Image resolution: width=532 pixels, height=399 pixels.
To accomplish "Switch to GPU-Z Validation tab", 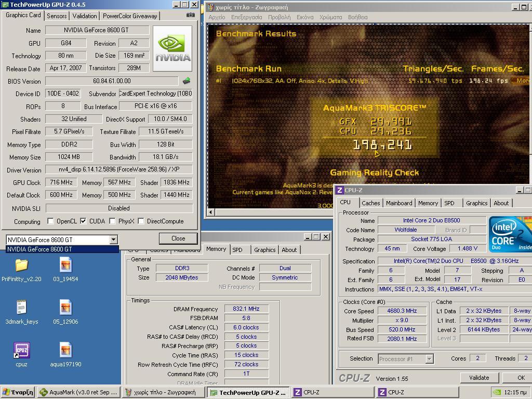I will (x=85, y=16).
